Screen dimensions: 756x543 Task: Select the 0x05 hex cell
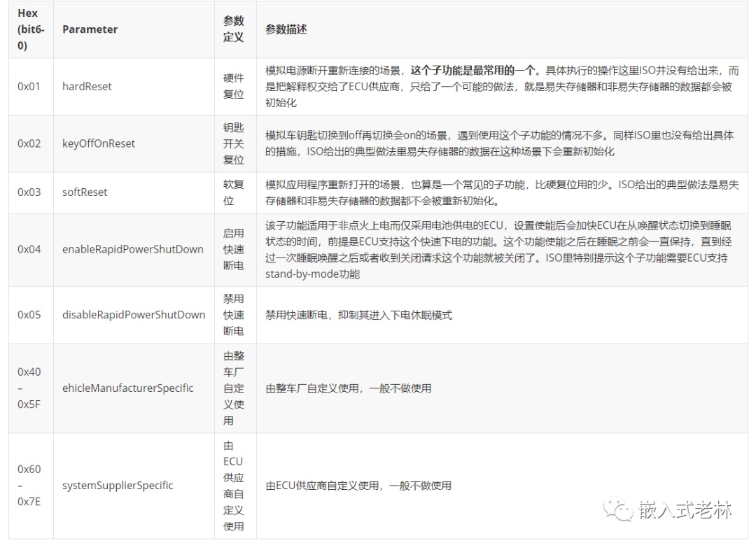point(31,315)
